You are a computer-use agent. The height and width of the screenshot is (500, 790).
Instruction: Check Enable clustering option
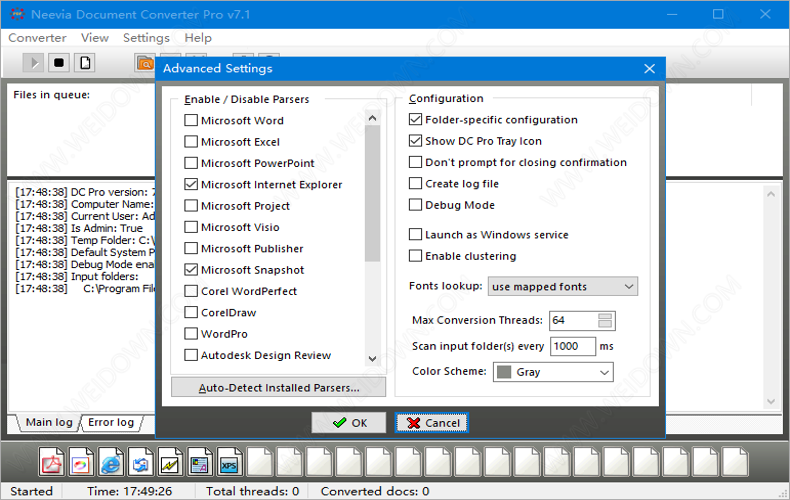pos(415,256)
